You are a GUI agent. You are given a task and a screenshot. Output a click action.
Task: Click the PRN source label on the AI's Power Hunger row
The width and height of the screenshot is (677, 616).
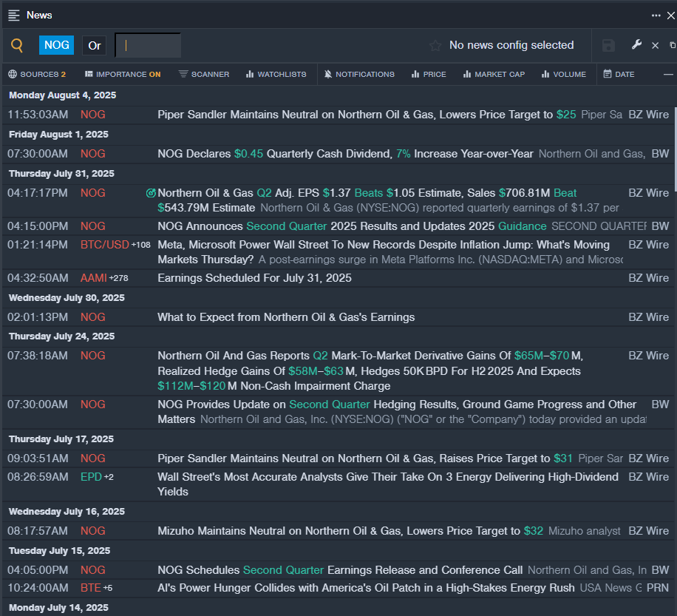point(657,589)
